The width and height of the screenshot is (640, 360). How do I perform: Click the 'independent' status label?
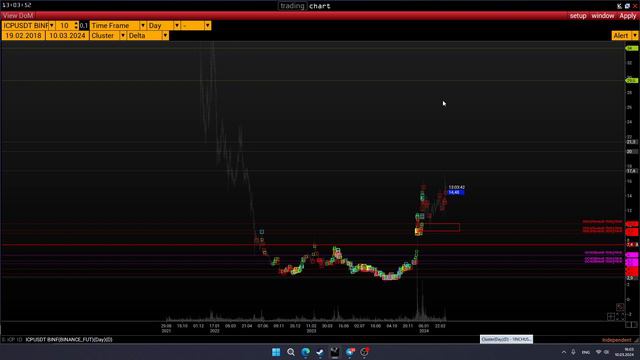tap(616, 340)
